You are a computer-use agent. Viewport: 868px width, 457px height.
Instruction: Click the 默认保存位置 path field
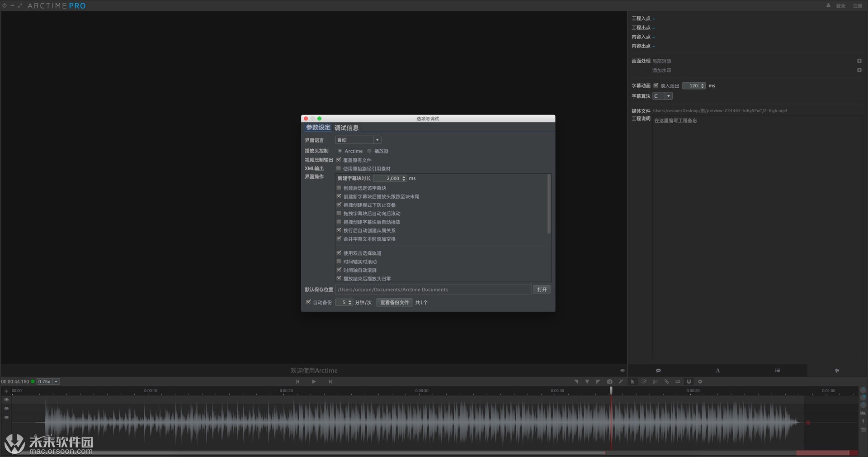coord(433,290)
